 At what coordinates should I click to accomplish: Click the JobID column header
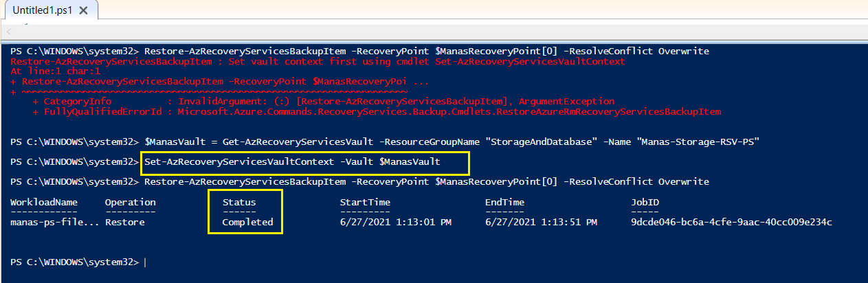pyautogui.click(x=645, y=203)
